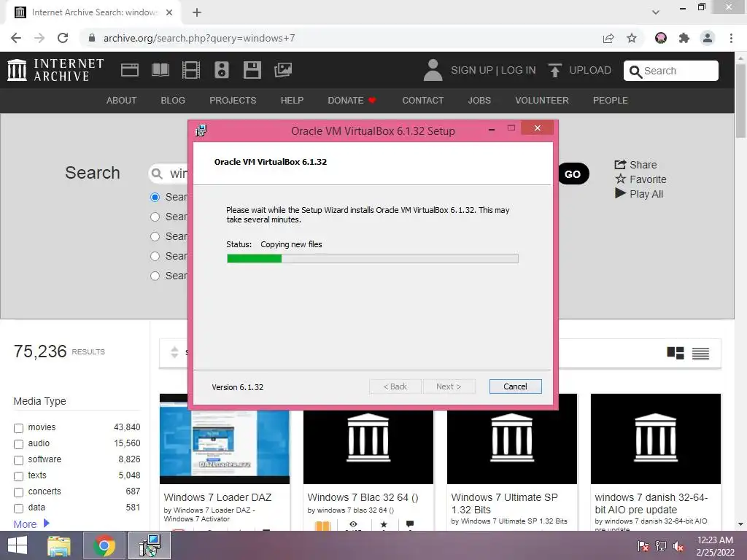
Task: Open the Web archive icon in header
Action: [130, 70]
